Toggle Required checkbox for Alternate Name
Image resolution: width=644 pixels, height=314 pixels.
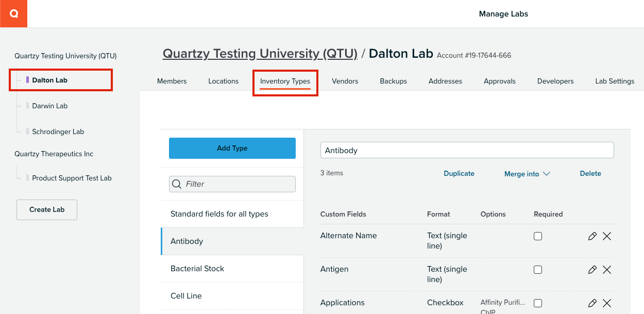click(x=538, y=236)
